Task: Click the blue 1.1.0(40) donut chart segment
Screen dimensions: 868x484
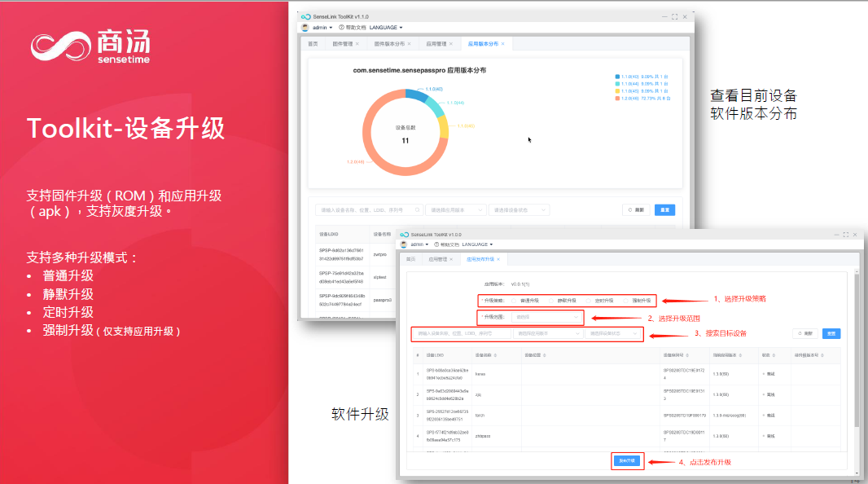Action: (x=416, y=95)
